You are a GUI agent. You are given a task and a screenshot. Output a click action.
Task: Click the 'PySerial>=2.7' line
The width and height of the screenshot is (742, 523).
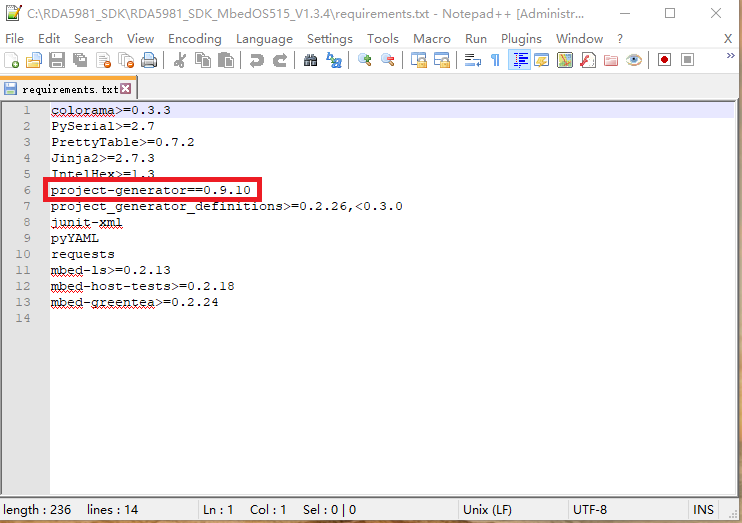(103, 126)
